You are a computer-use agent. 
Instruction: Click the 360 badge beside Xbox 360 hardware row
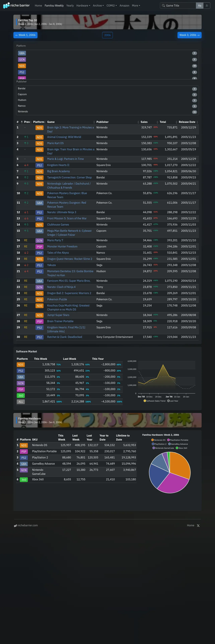click(24, 479)
